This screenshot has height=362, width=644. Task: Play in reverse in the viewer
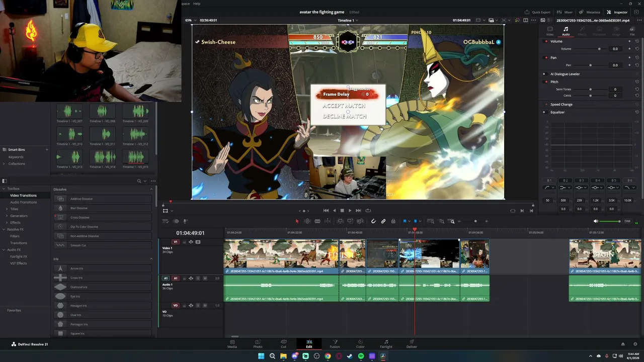tap(334, 211)
